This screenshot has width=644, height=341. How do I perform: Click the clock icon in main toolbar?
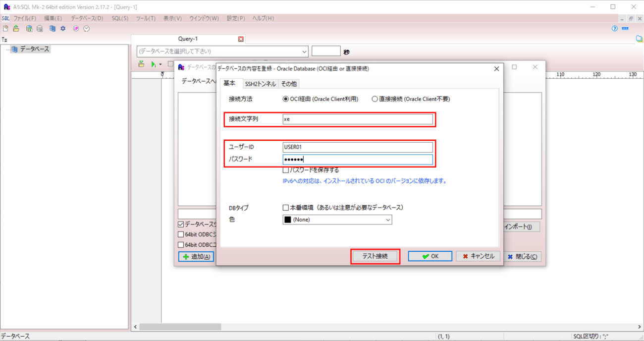(87, 29)
